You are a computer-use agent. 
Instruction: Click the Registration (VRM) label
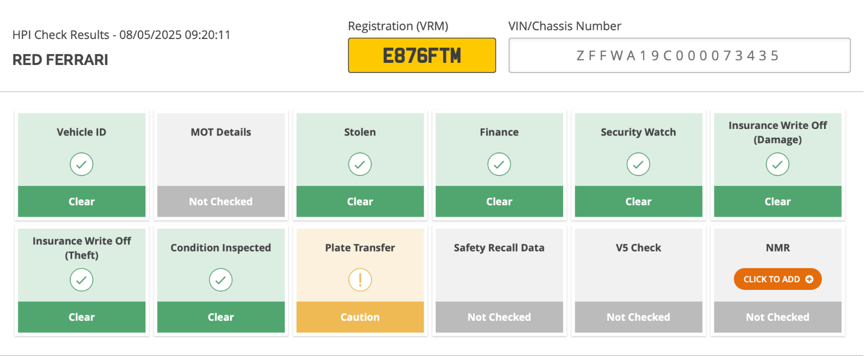coord(398,26)
